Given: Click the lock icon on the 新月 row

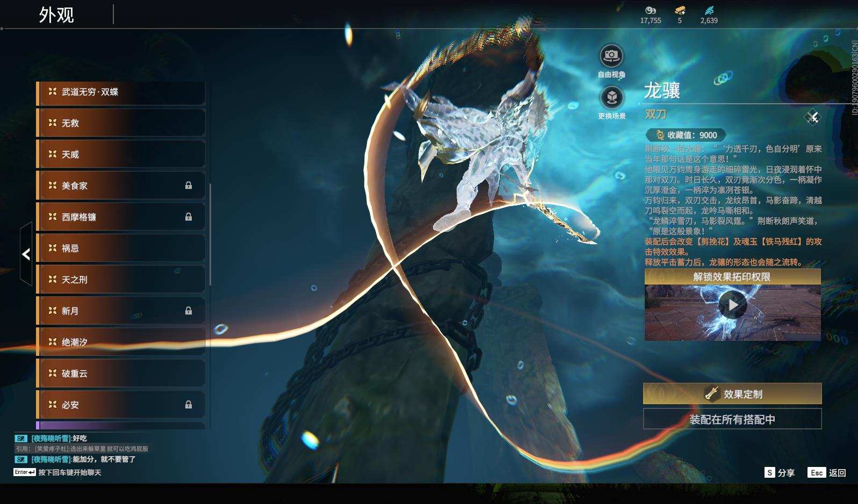Looking at the screenshot, I should pos(189,311).
